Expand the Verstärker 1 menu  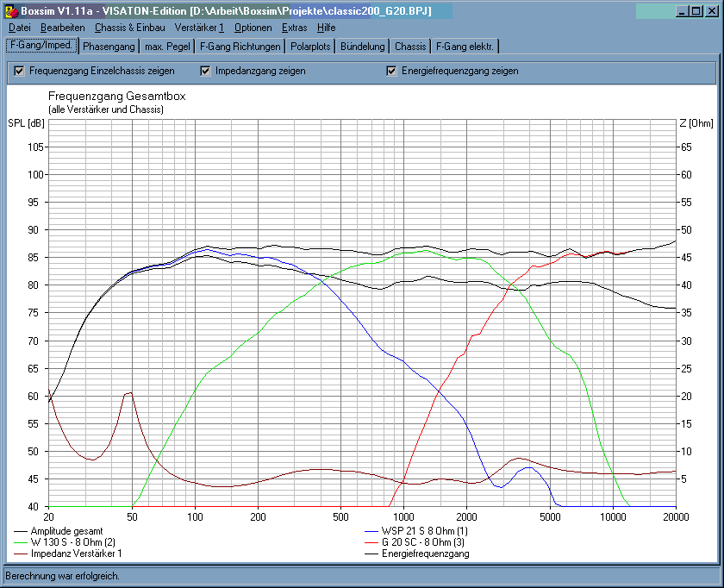[199, 28]
